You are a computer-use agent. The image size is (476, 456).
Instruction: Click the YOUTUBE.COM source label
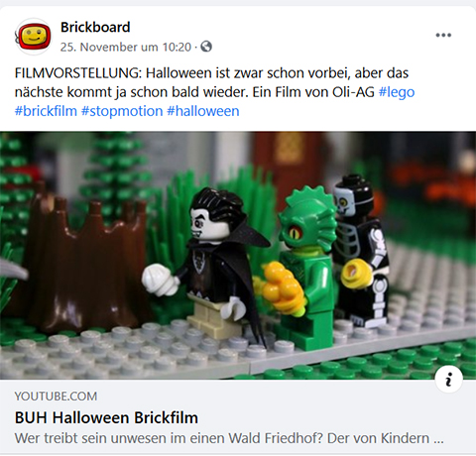pyautogui.click(x=56, y=397)
